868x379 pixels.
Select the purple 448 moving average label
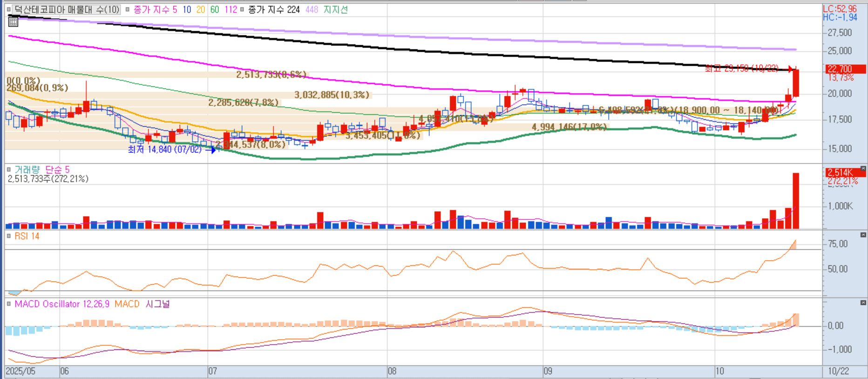click(312, 9)
